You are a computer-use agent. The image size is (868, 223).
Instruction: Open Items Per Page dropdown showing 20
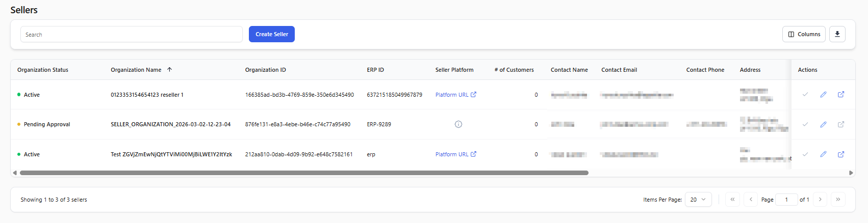click(698, 200)
